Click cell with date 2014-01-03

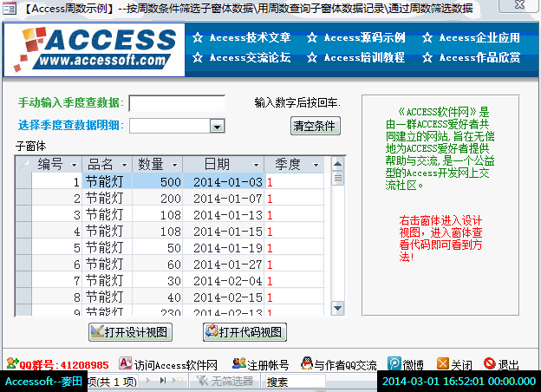[224, 181]
